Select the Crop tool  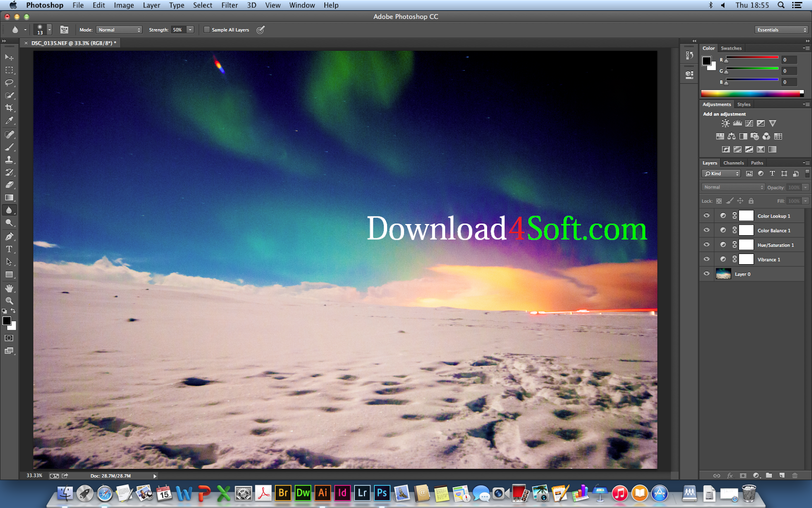point(9,108)
